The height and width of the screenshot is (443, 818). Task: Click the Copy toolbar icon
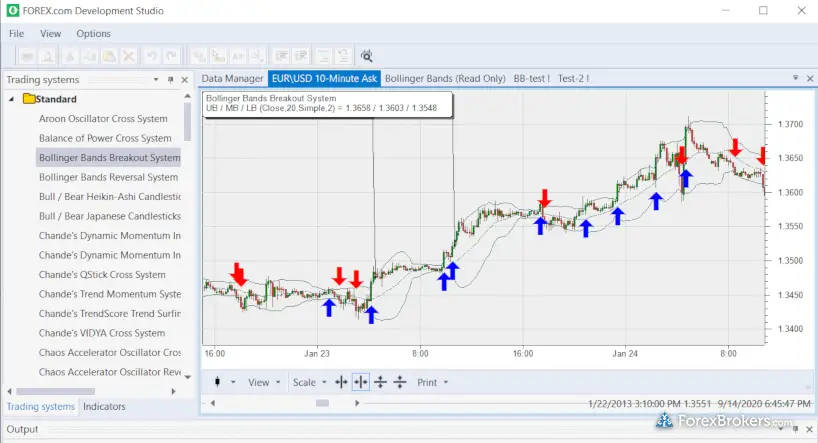pos(90,56)
